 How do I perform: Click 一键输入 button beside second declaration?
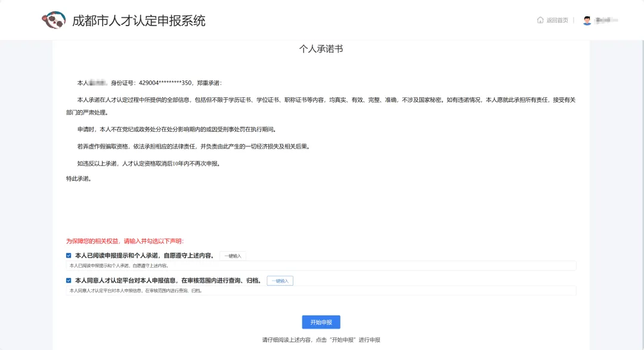click(280, 281)
